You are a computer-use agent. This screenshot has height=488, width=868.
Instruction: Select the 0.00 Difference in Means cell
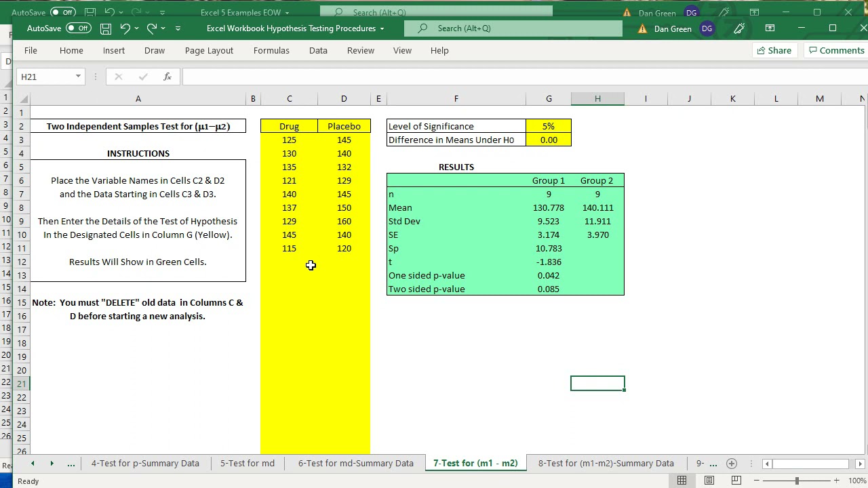pos(549,140)
